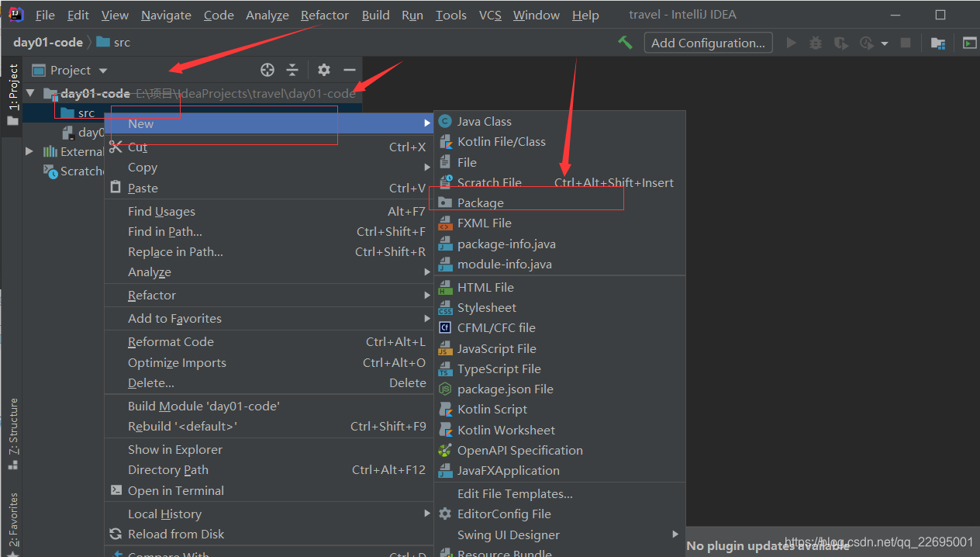The image size is (980, 557).
Task: Hide the Project panel with minus icon
Action: click(x=350, y=70)
